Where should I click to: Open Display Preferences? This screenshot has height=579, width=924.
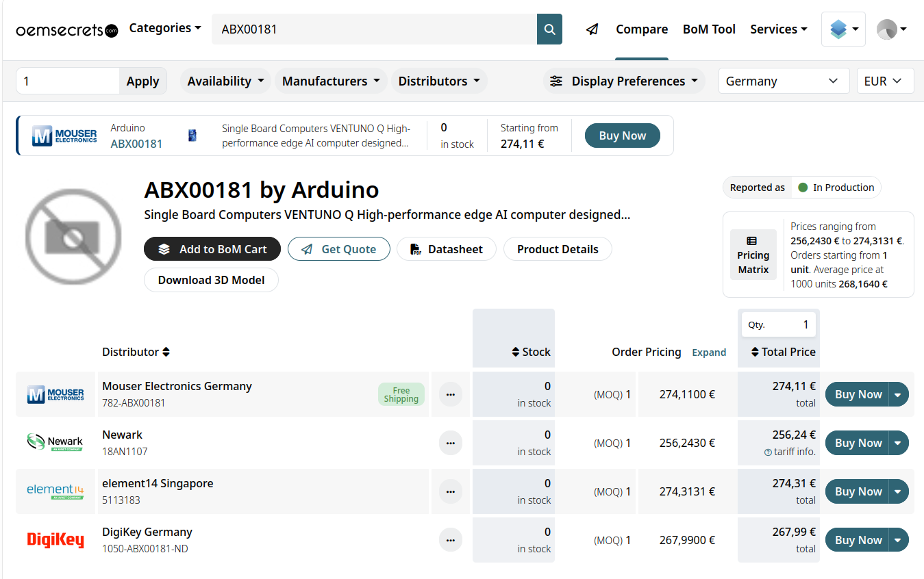(625, 81)
